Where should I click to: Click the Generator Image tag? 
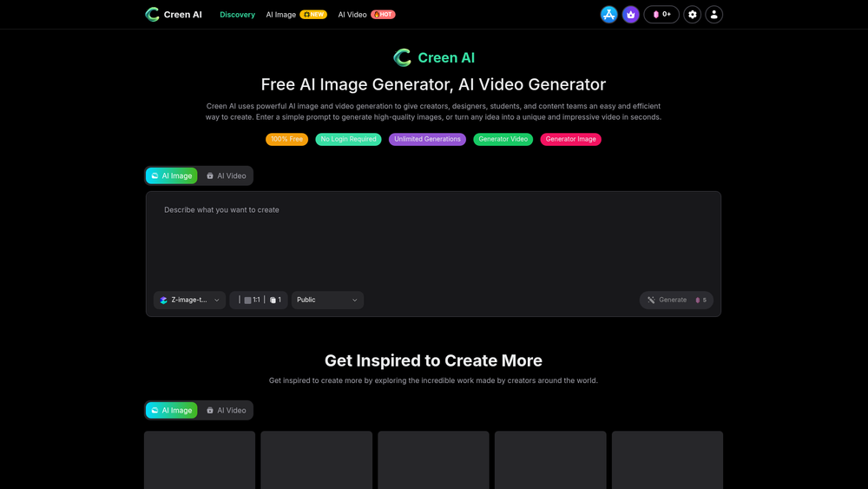[x=571, y=139]
